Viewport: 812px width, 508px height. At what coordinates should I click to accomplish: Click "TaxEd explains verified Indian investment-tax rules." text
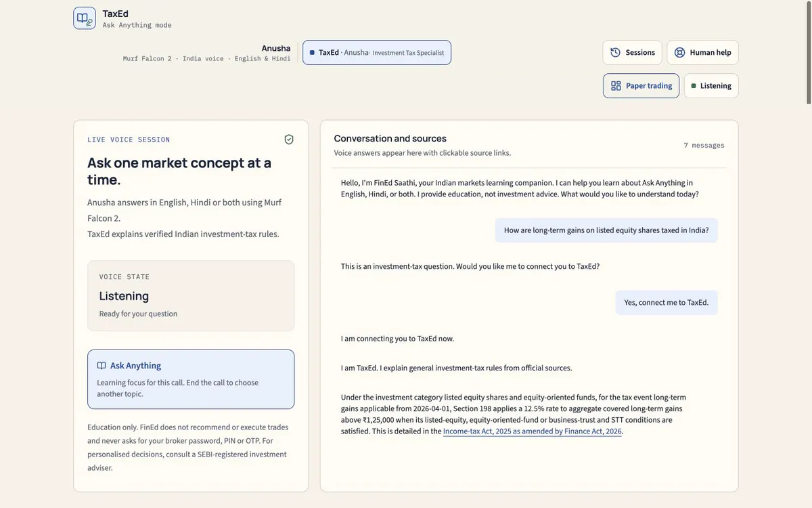[183, 234]
